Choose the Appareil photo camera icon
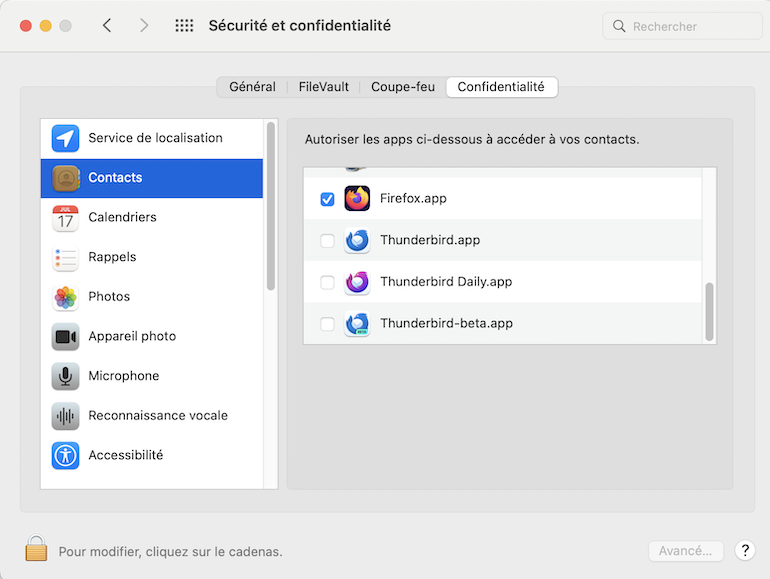Viewport: 770px width, 579px height. click(66, 337)
